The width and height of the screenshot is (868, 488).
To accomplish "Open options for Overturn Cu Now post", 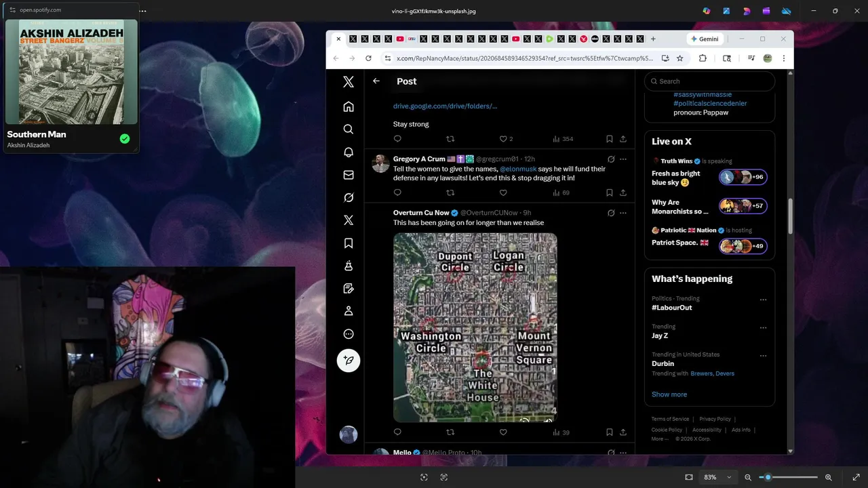I will pyautogui.click(x=623, y=213).
